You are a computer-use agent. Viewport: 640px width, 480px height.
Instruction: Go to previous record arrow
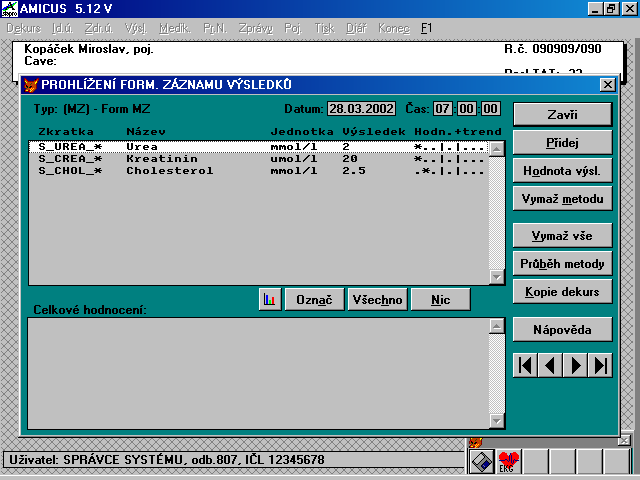pos(549,365)
